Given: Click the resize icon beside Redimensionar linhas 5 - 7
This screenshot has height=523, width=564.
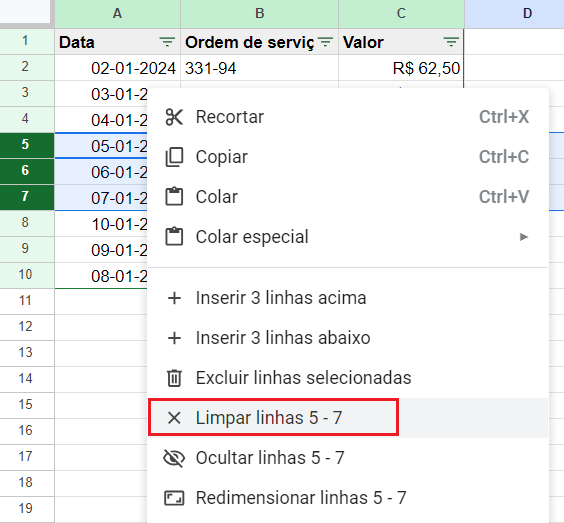Looking at the screenshot, I should (174, 498).
